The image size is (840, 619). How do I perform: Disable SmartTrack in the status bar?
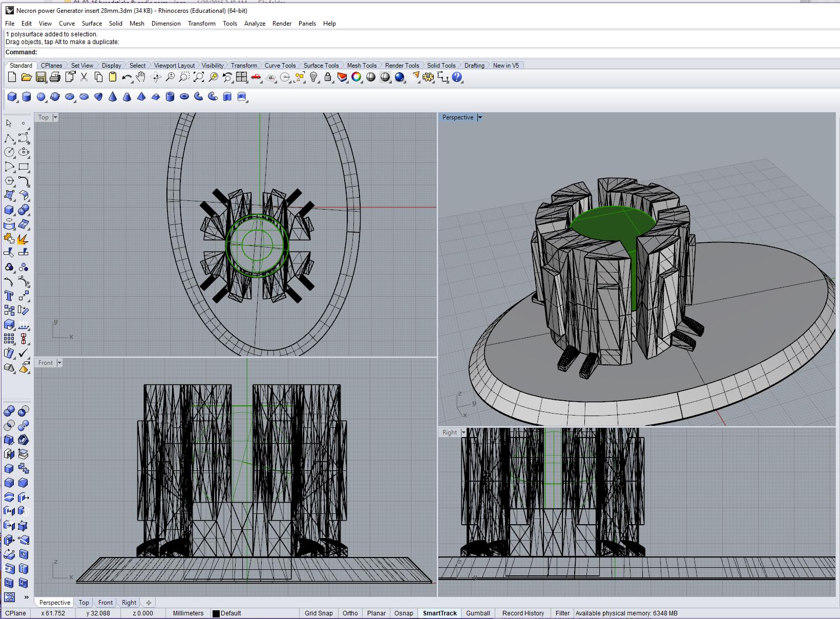tap(439, 613)
